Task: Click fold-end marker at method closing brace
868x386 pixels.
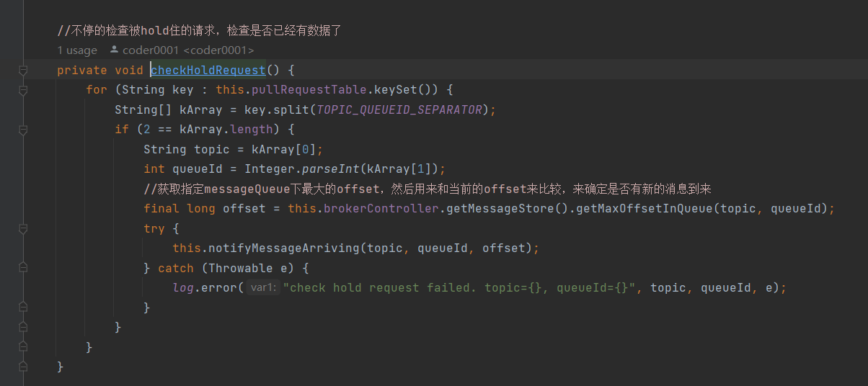Action: [23, 367]
